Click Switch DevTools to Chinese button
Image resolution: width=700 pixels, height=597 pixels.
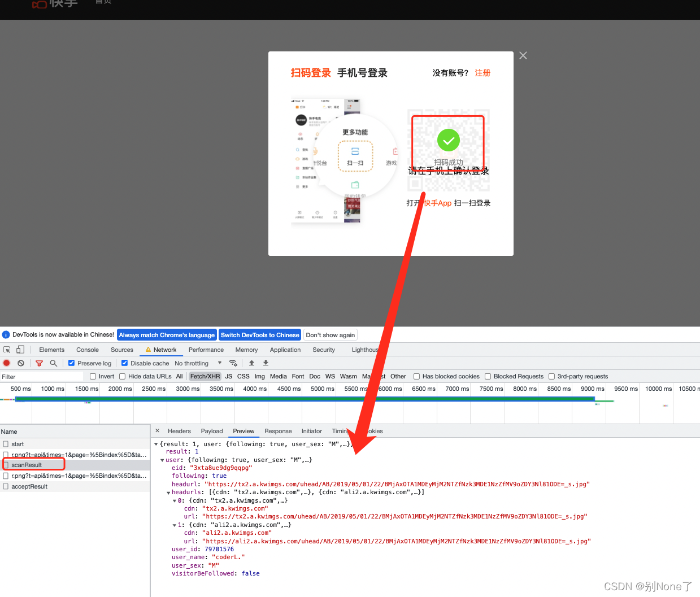pos(260,335)
